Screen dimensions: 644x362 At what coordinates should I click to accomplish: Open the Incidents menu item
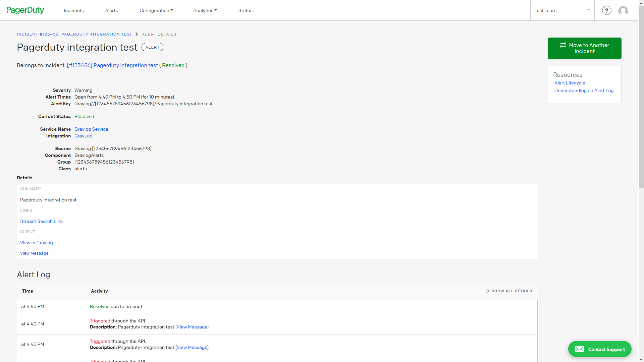[x=74, y=10]
